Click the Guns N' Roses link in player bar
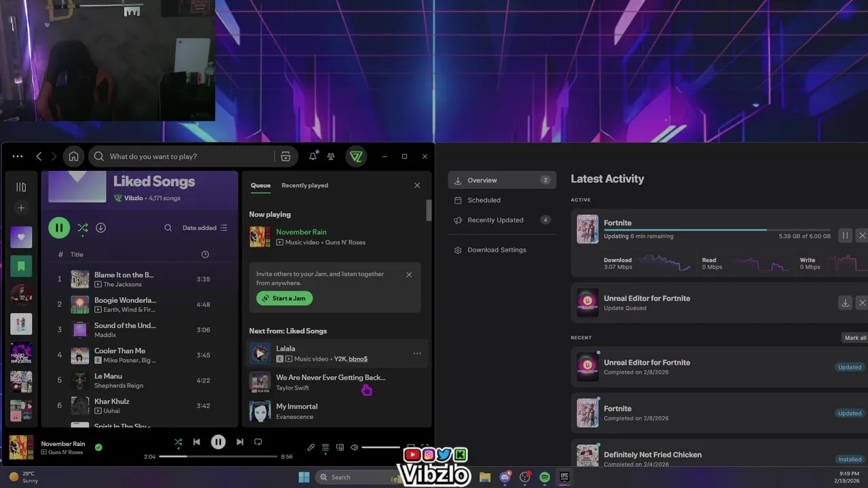 point(66,452)
